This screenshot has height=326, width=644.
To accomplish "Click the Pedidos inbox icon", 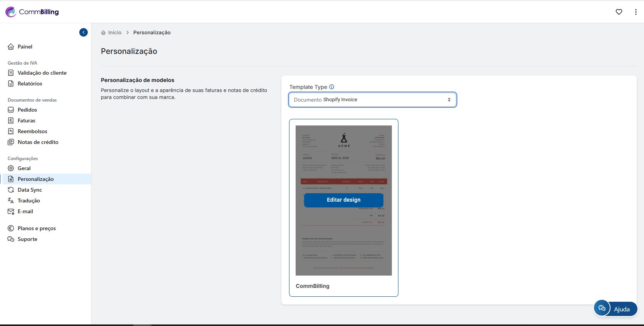I will click(x=11, y=110).
